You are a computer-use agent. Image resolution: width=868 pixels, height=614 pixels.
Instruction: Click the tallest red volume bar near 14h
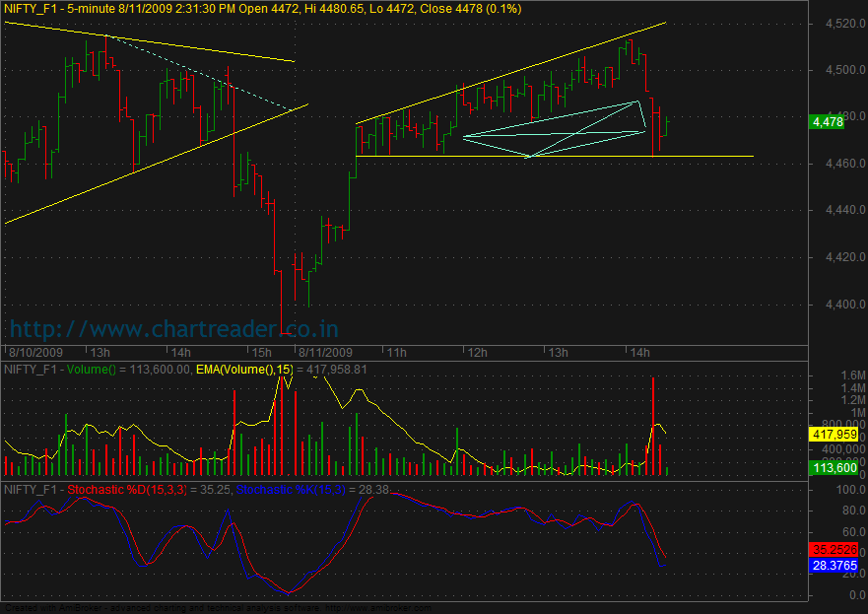pos(652,426)
